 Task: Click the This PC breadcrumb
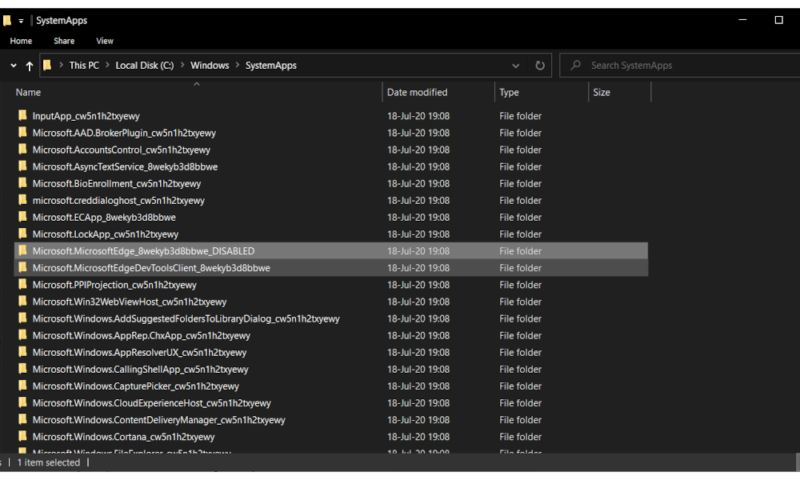[x=84, y=65]
